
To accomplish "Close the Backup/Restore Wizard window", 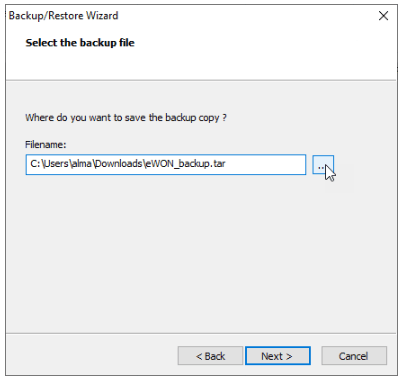I will [x=383, y=16].
